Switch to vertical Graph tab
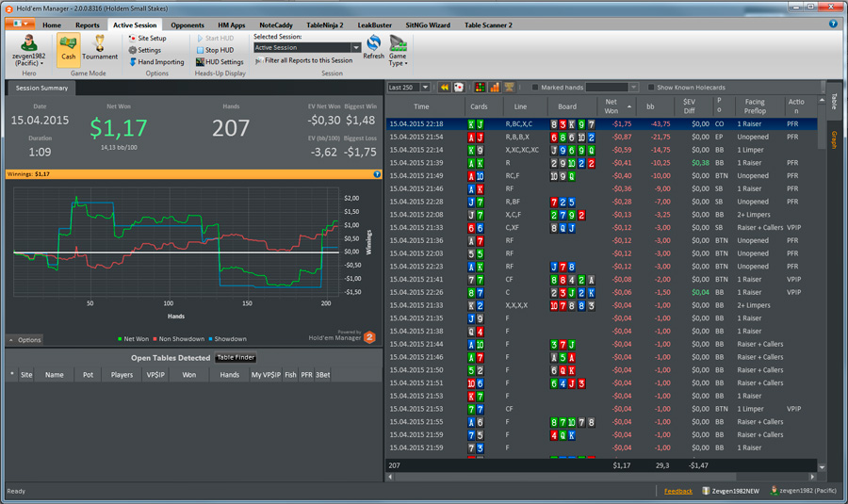The width and height of the screenshot is (848, 504). (834, 139)
